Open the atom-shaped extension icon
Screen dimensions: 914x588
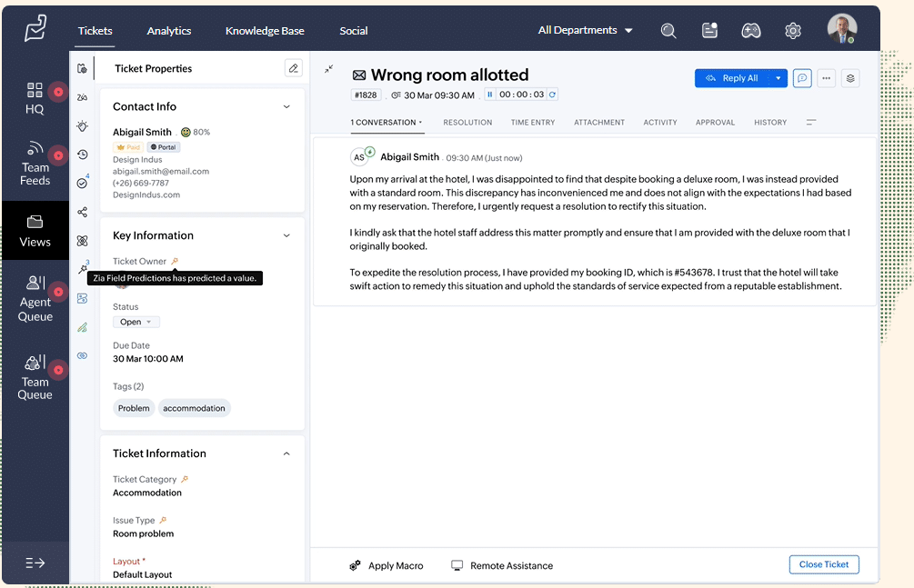82,241
